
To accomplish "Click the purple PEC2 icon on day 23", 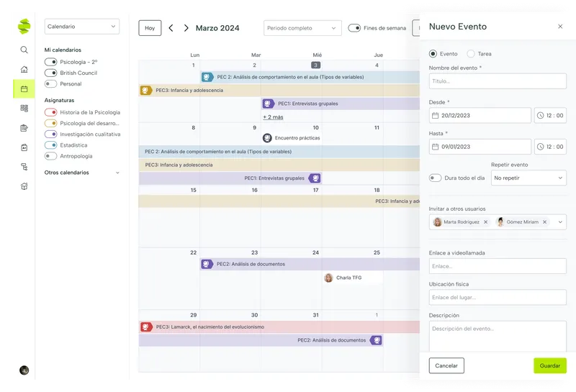I will tap(207, 264).
